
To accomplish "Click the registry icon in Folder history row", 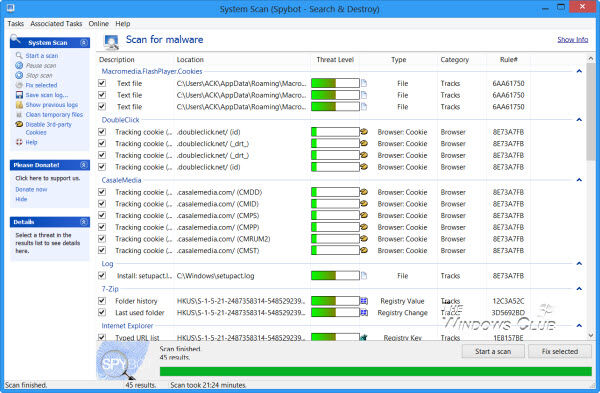I will (x=364, y=301).
